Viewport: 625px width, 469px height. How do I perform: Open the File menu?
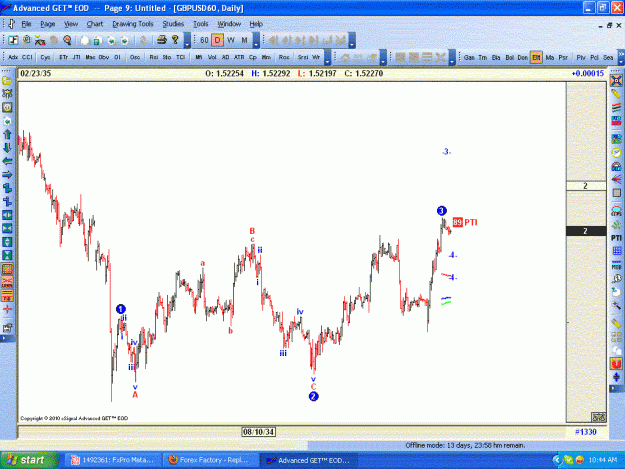point(26,24)
